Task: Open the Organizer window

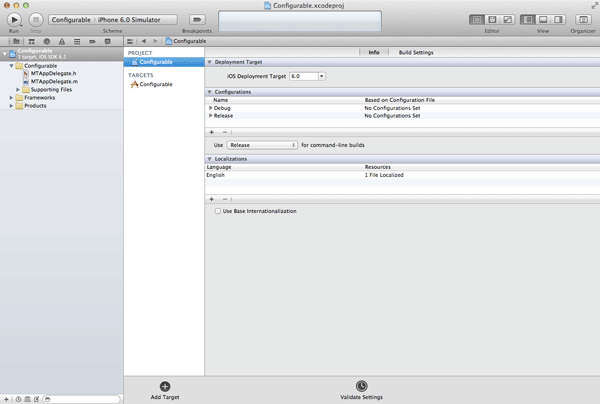Action: coord(583,20)
